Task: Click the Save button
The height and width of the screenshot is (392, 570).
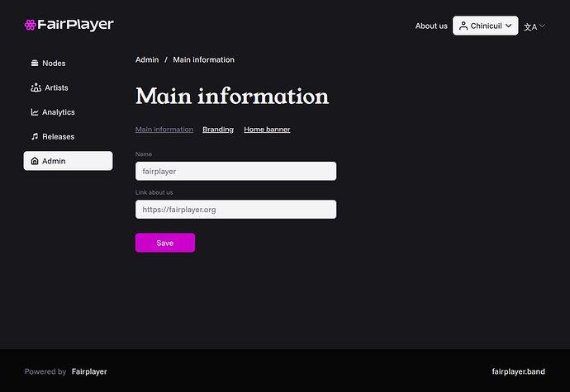Action: tap(165, 243)
